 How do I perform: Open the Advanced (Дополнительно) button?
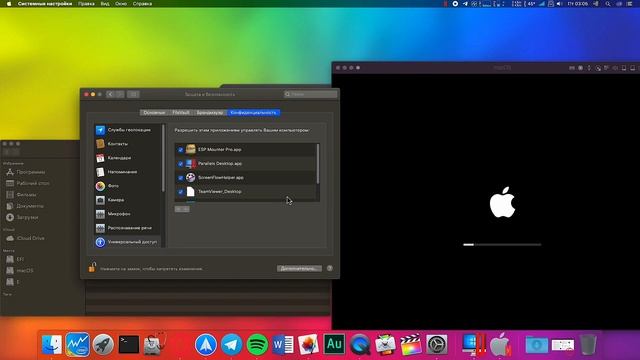(x=299, y=269)
